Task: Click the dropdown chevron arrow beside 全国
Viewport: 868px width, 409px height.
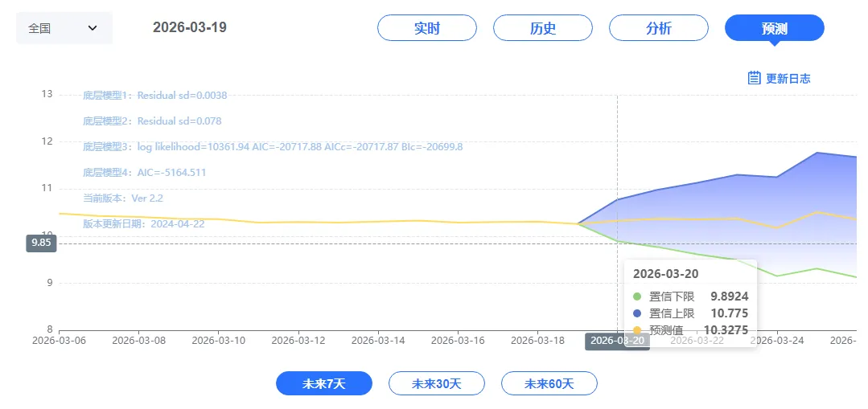Action: tap(93, 27)
